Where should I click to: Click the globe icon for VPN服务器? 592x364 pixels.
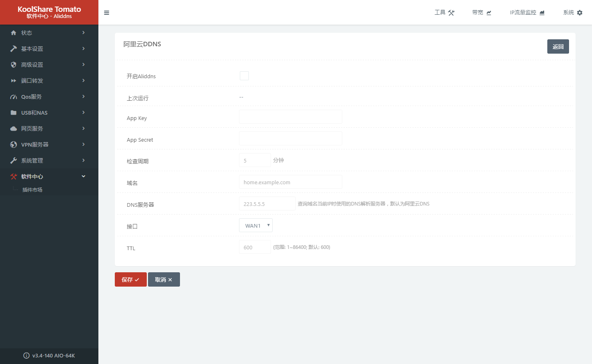(x=14, y=145)
